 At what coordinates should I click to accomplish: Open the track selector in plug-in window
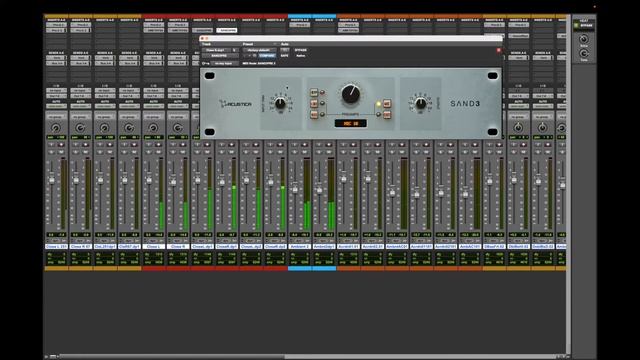pos(217,50)
